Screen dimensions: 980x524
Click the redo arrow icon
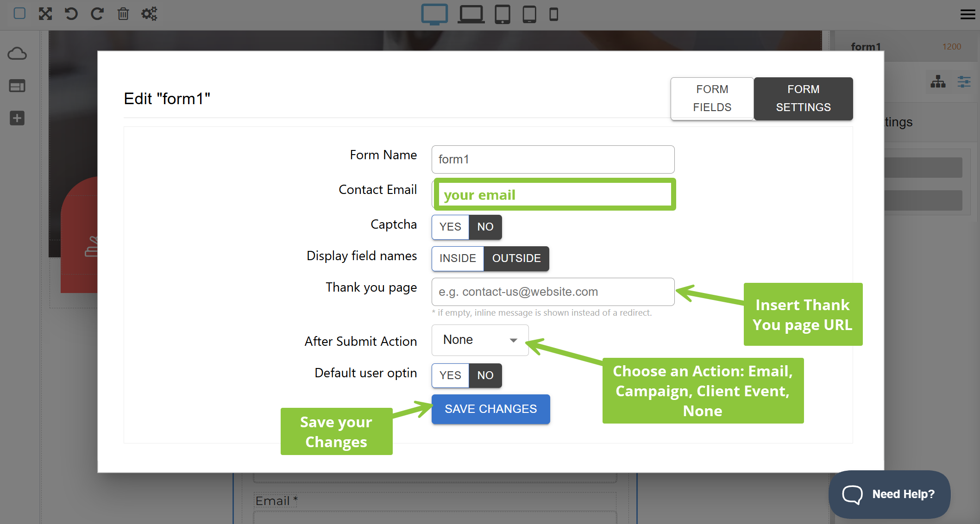(x=97, y=14)
